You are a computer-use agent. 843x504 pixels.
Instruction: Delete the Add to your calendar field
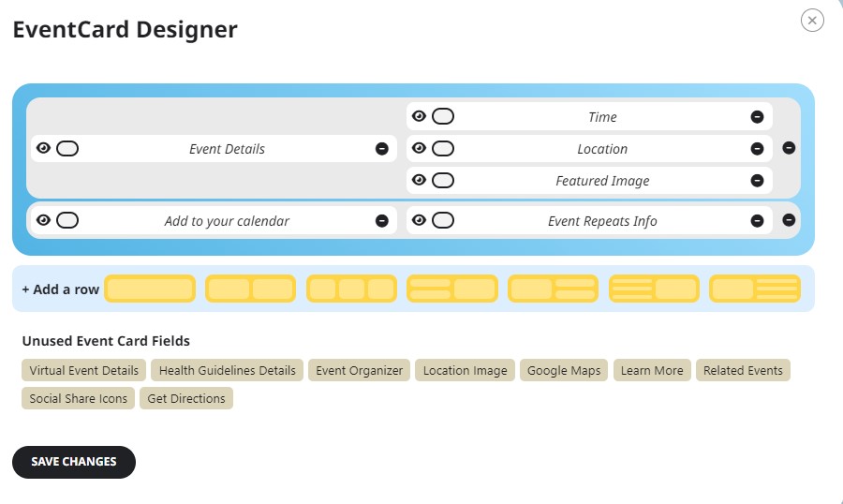pos(382,220)
